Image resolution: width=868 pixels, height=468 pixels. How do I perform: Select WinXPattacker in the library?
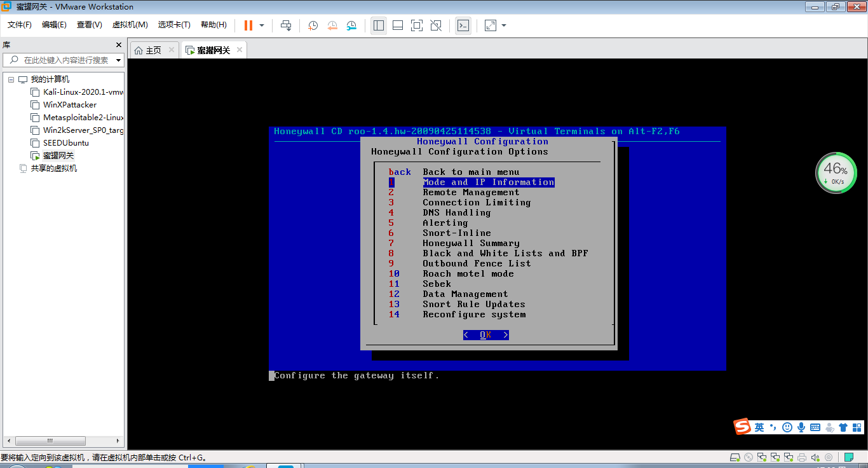click(64, 105)
